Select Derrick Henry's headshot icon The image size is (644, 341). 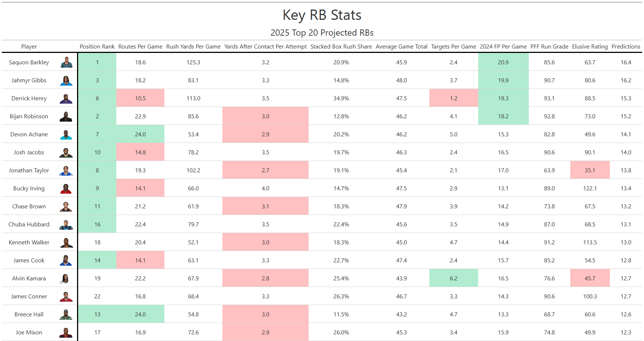coord(66,98)
